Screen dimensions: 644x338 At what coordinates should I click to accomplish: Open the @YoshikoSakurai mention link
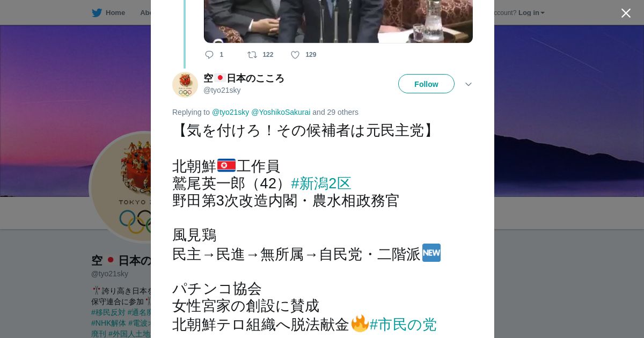[281, 112]
